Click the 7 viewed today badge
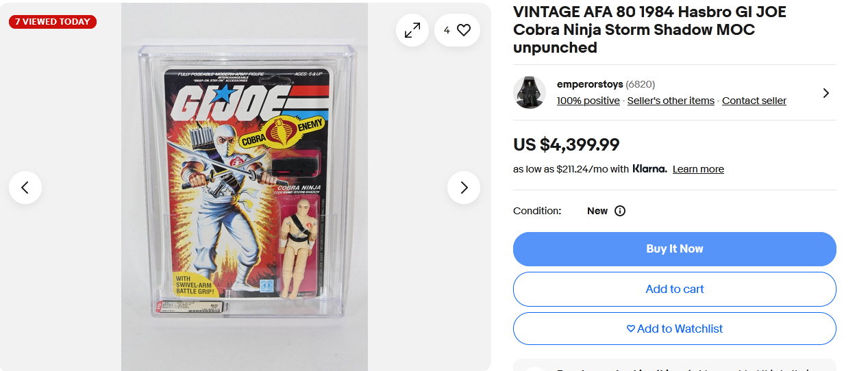The width and height of the screenshot is (868, 371). point(53,22)
